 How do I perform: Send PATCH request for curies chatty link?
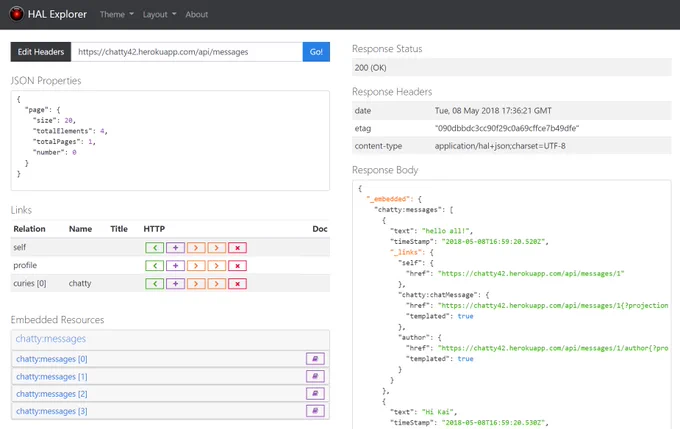(216, 284)
